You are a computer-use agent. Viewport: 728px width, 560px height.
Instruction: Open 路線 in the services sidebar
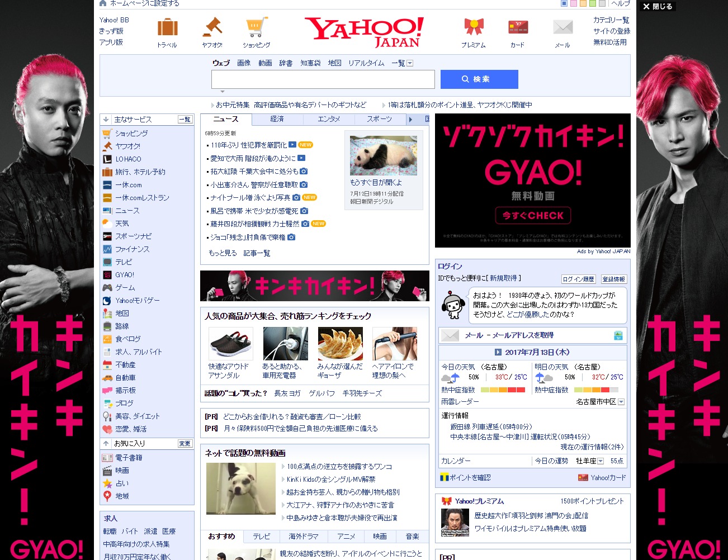(x=122, y=326)
